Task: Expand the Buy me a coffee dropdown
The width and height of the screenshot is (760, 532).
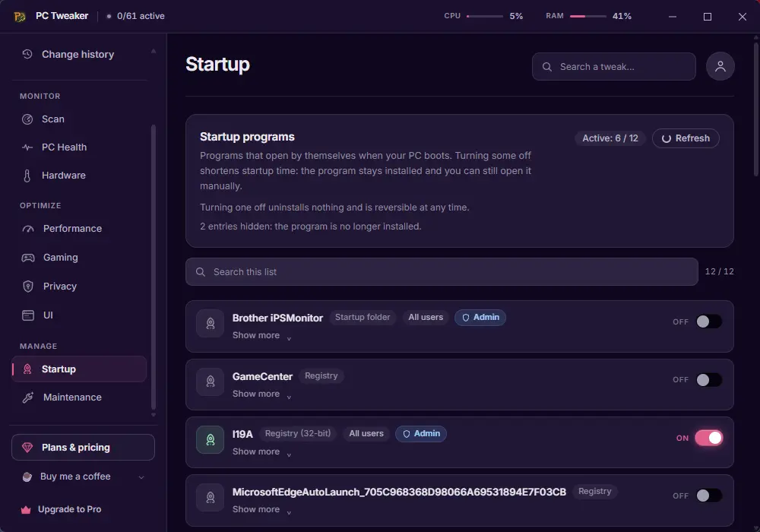Action: coord(83,477)
